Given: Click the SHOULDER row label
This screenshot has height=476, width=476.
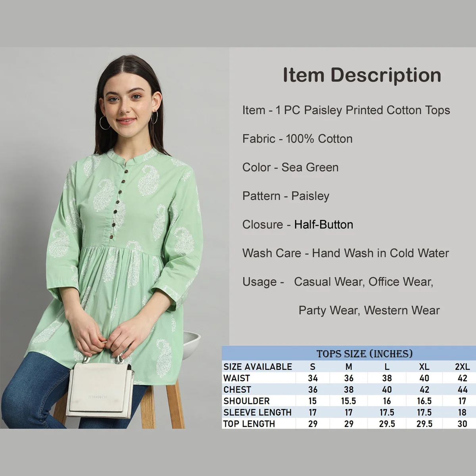Looking at the screenshot, I should 246,401.
